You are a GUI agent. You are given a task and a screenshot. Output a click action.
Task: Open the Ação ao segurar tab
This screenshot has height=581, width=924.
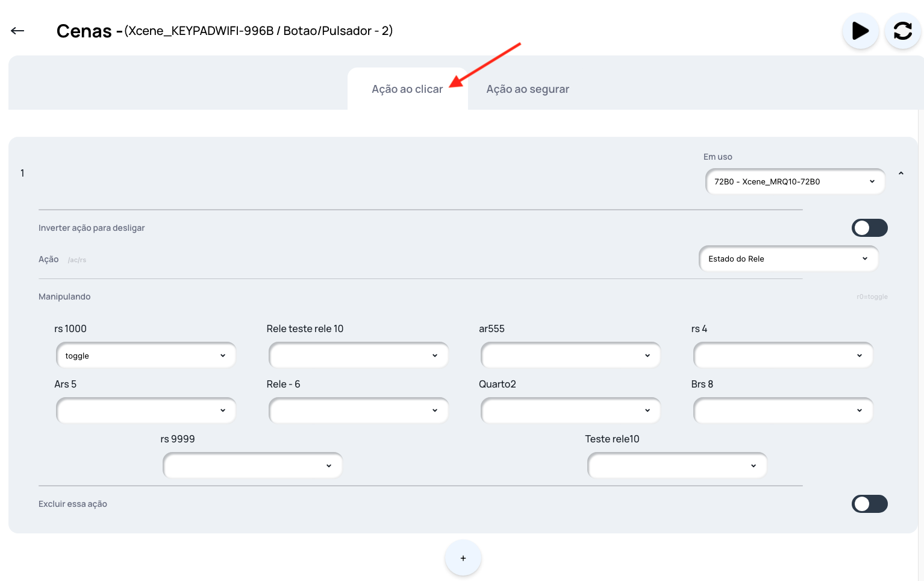(528, 89)
